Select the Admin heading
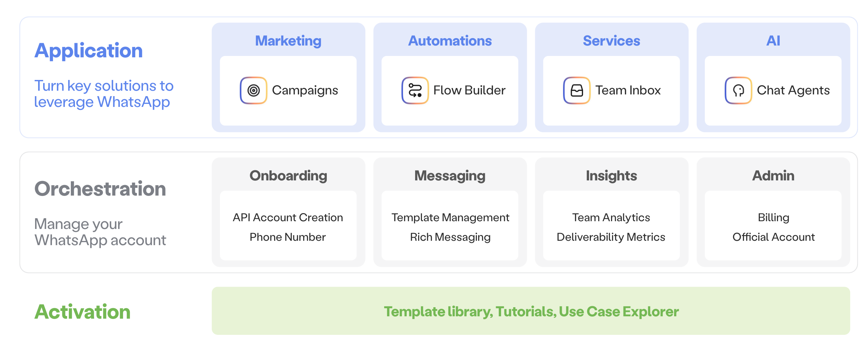 [x=773, y=176]
